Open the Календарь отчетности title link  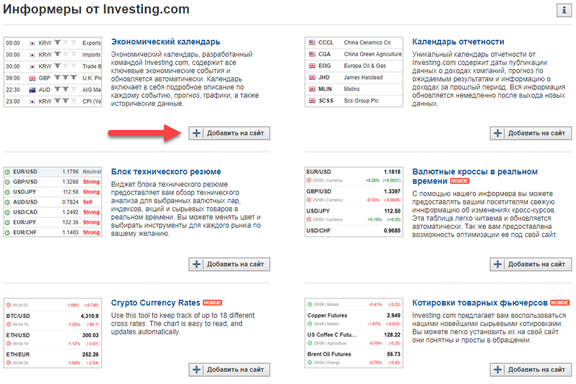458,42
